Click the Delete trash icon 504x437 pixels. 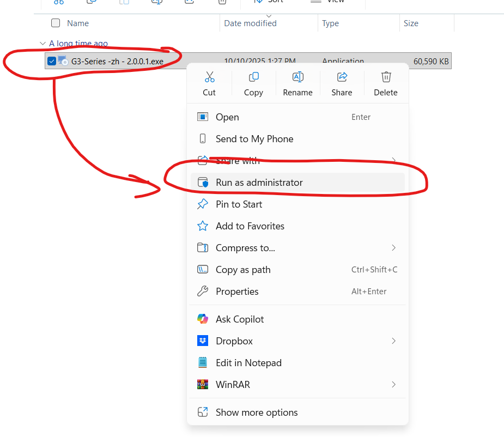(x=386, y=77)
